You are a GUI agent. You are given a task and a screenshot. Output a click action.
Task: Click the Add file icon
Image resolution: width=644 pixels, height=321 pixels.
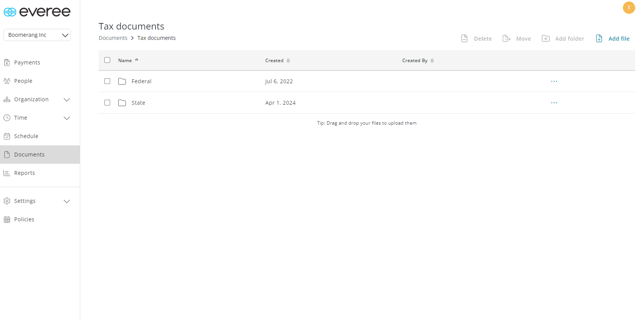(599, 38)
